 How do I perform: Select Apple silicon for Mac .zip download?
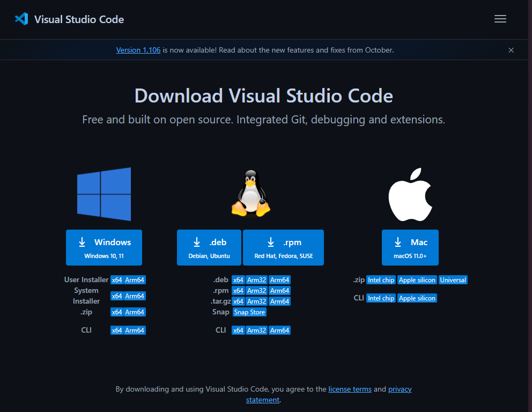pyautogui.click(x=417, y=280)
